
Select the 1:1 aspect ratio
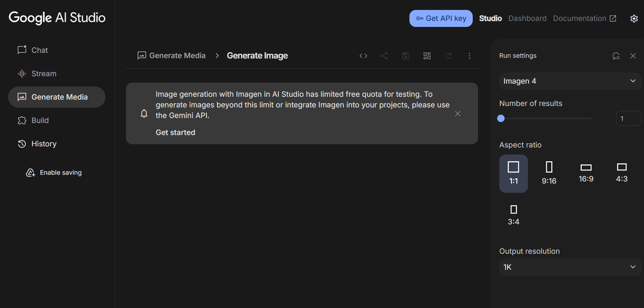[514, 174]
